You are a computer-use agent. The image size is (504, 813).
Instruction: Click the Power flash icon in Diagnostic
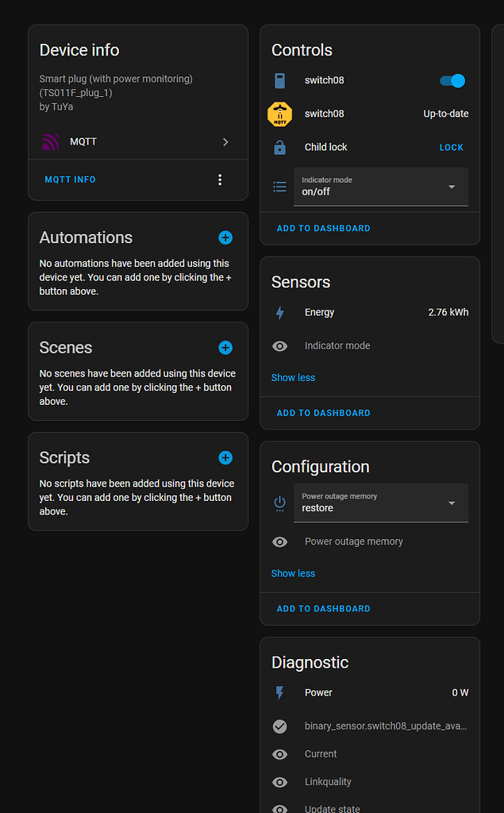pos(279,692)
